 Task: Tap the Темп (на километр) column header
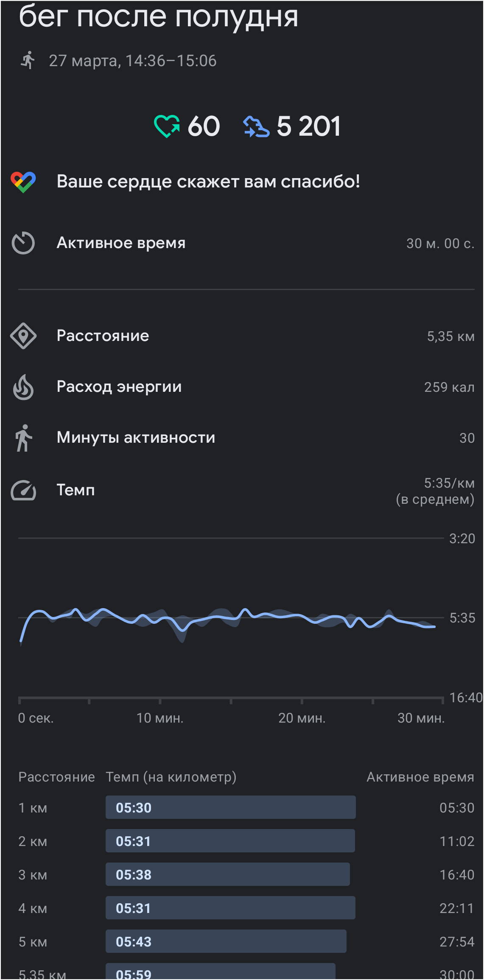pyautogui.click(x=171, y=777)
